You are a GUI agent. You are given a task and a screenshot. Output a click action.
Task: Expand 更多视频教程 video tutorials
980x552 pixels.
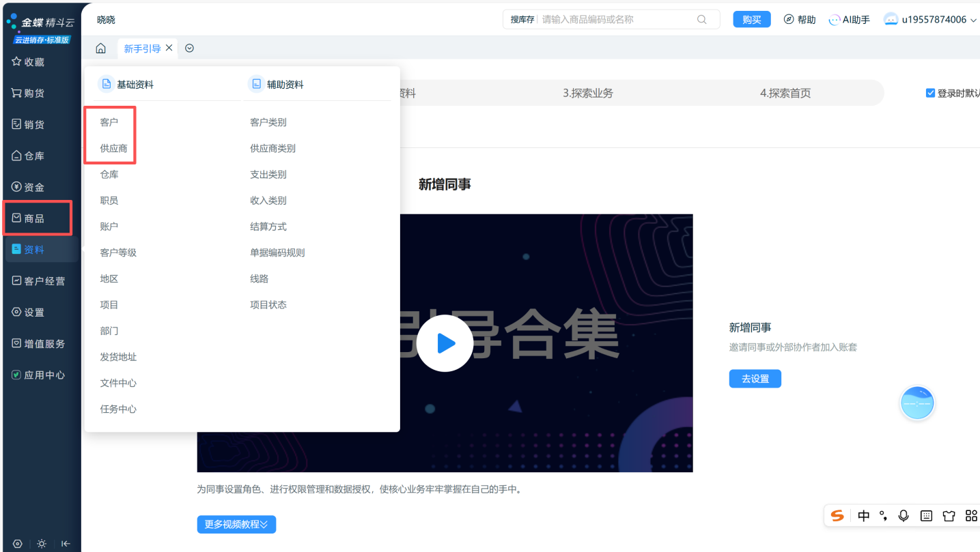point(236,524)
